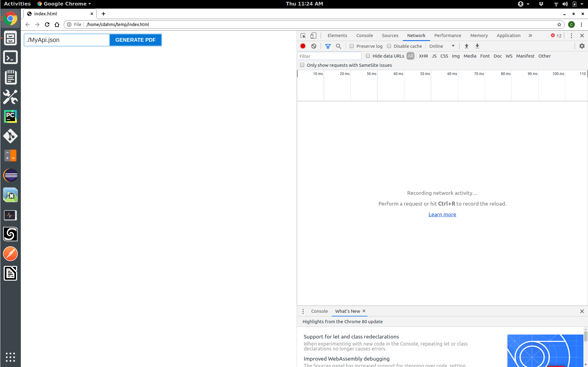Open the Console tab in the drawer

[319, 311]
